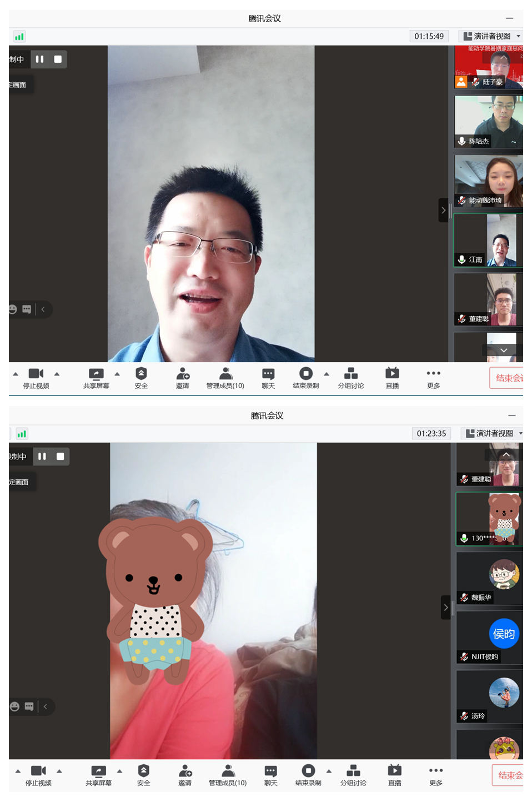
Task: Expand the arrow next to End Recording, upper window
Action: 327,374
